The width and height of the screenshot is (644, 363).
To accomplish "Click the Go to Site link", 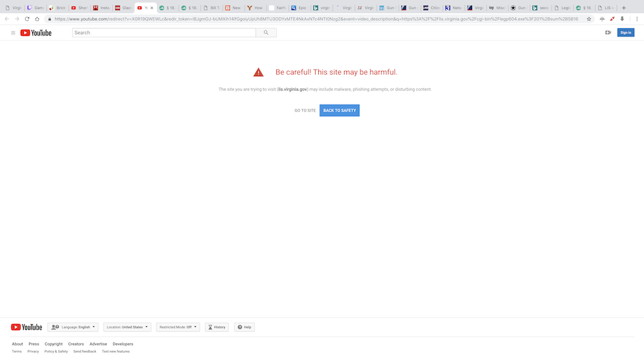I will tap(305, 110).
